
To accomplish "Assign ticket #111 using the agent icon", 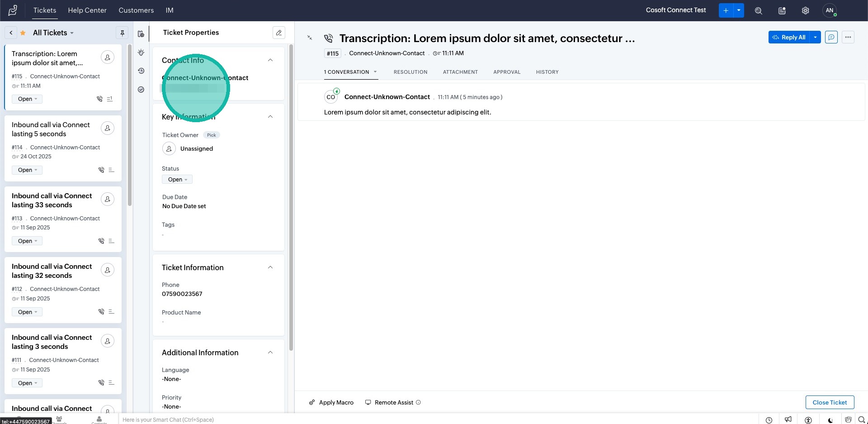I will [x=108, y=341].
